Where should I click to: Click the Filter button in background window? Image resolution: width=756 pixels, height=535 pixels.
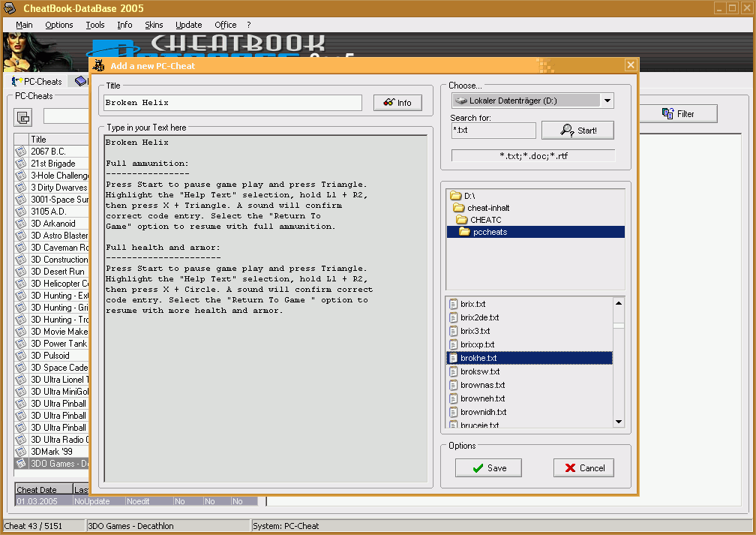678,114
